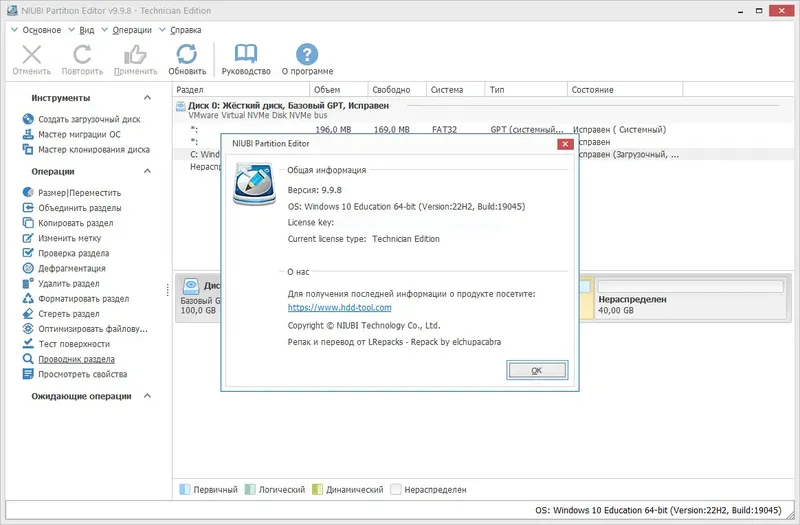The image size is (800, 525).
Task: Click the Тип column header
Action: pyautogui.click(x=526, y=90)
